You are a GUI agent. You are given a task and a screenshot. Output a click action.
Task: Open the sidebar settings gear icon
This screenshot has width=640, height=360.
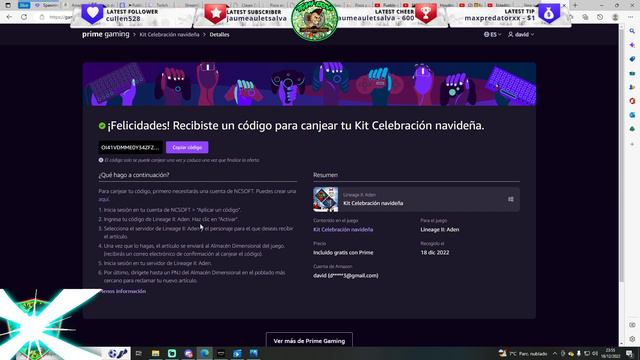click(632, 339)
